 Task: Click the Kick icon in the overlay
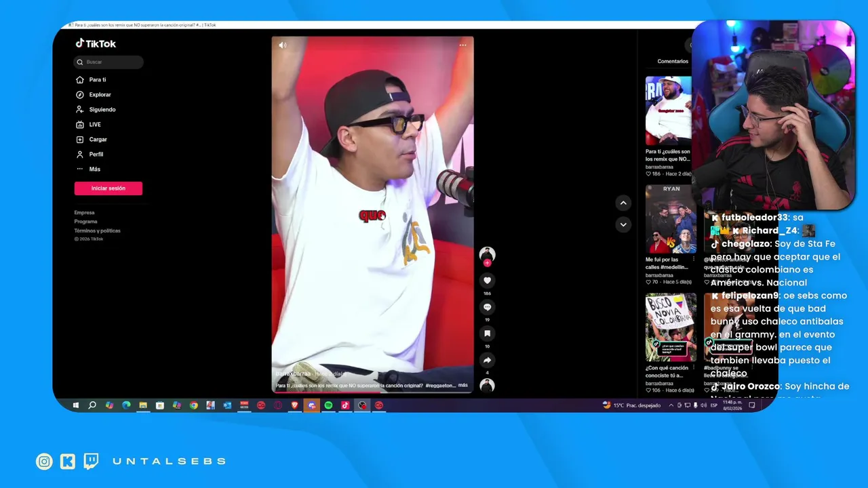click(x=68, y=462)
